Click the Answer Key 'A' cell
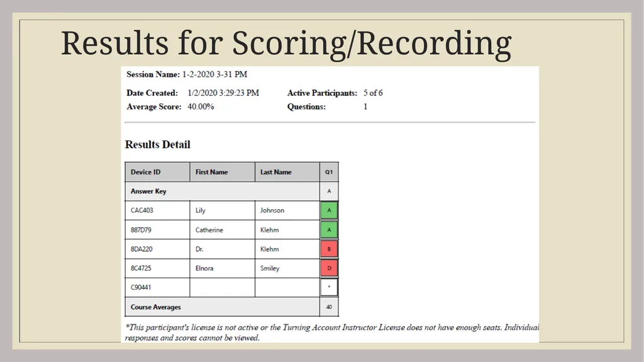This screenshot has height=362, width=644. pos(329,191)
